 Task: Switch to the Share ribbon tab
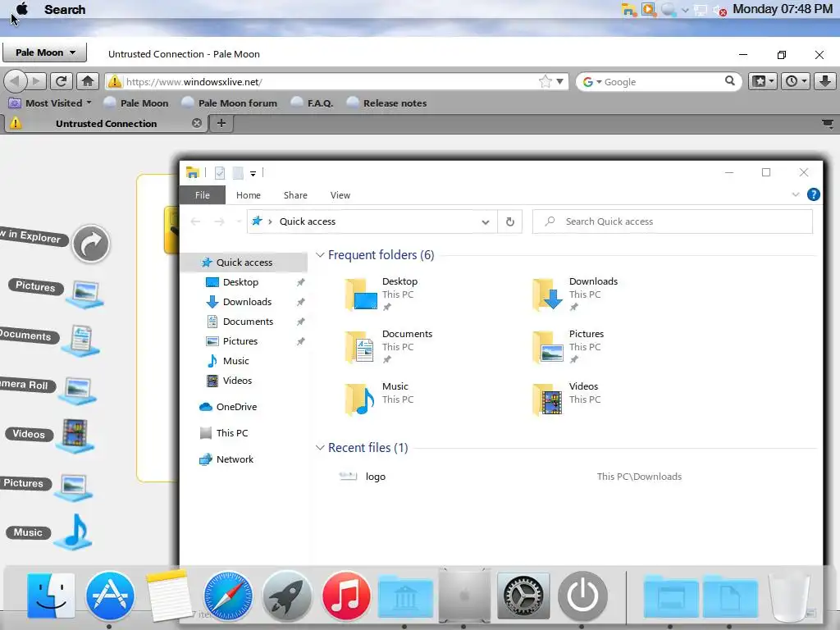(x=295, y=195)
